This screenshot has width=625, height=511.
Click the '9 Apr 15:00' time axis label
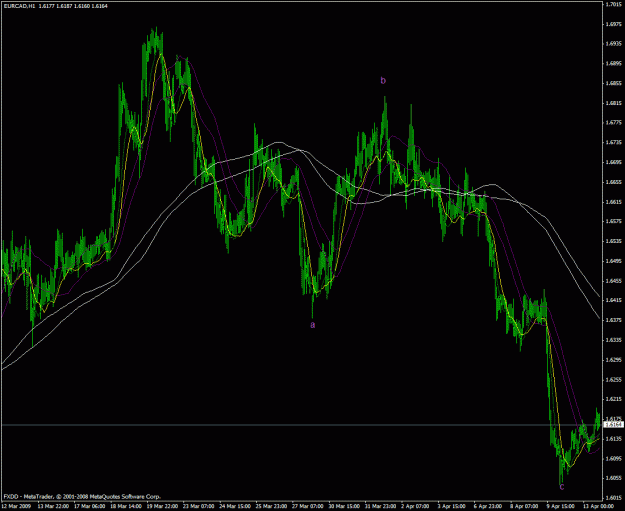point(561,506)
